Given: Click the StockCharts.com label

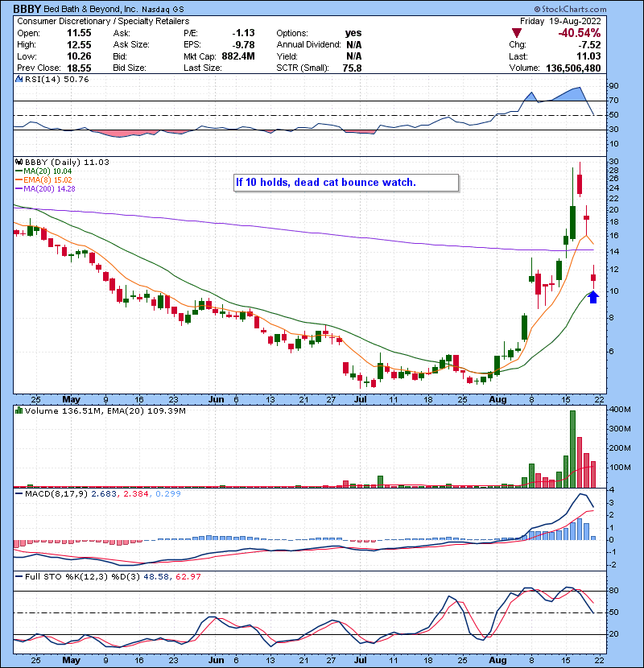Looking at the screenshot, I should tap(570, 9).
